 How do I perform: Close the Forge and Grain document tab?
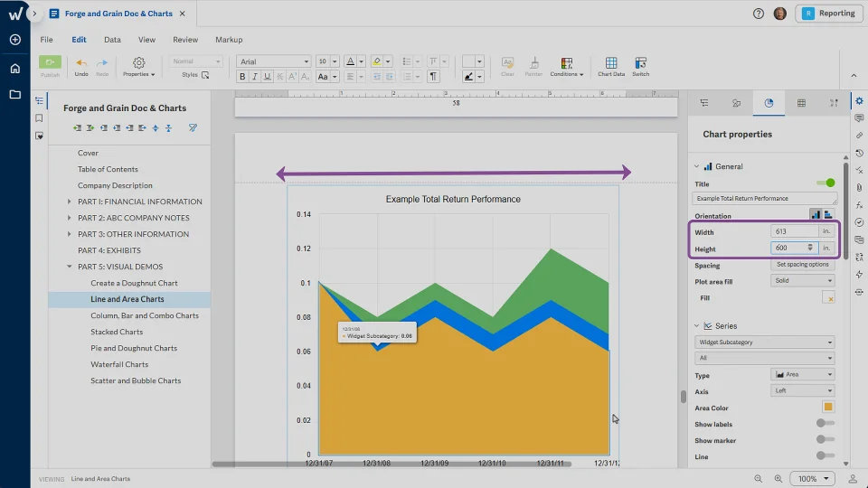(182, 14)
